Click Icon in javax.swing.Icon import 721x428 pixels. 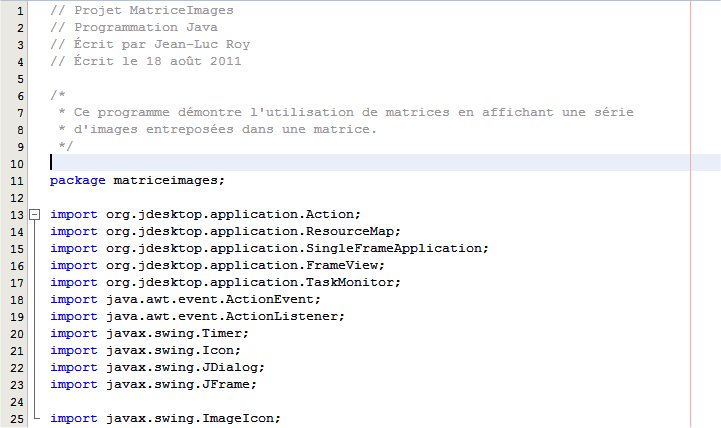[x=217, y=350]
